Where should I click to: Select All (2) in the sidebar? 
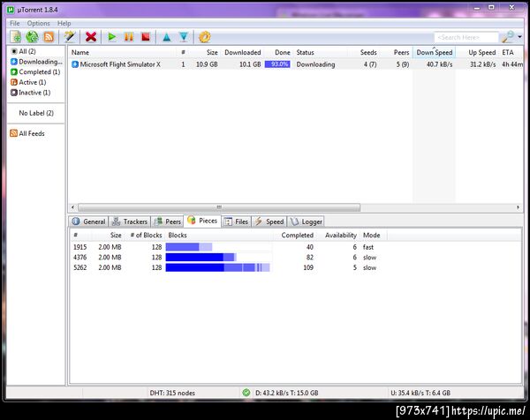coord(27,51)
